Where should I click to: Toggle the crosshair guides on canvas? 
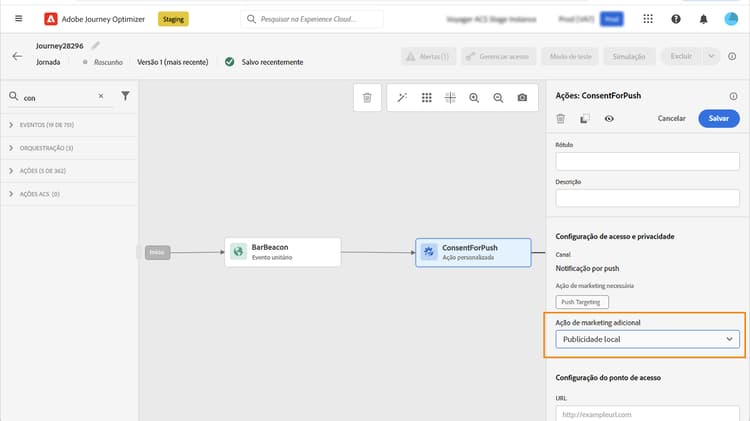click(450, 97)
